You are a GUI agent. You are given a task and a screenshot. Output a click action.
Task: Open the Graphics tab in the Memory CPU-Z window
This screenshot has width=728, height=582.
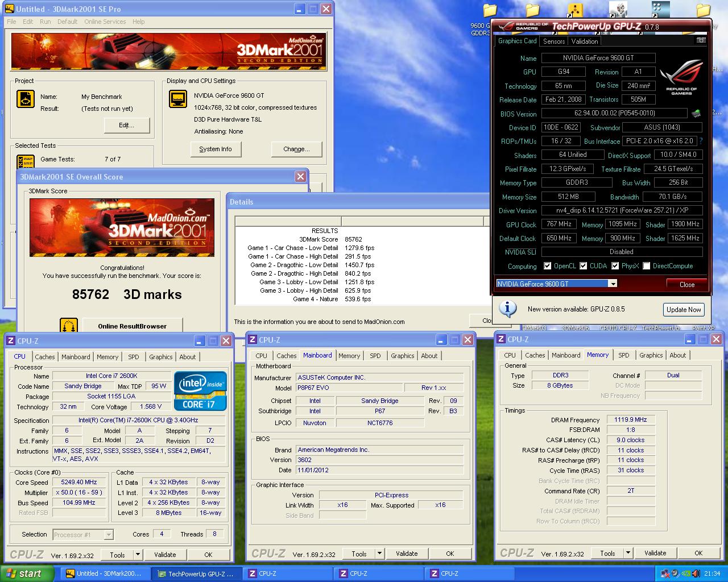click(x=651, y=355)
